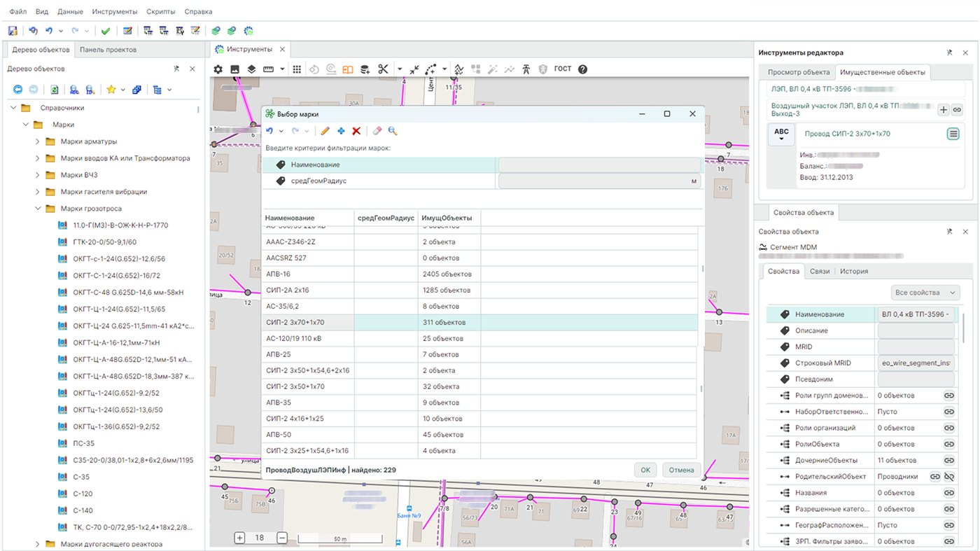980x551 pixels.
Task: Open the layers icon in map toolbar
Action: [251, 69]
